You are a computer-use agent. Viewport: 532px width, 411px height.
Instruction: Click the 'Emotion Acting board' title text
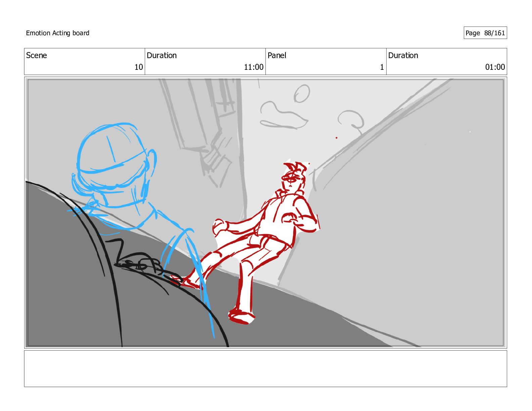click(x=58, y=33)
